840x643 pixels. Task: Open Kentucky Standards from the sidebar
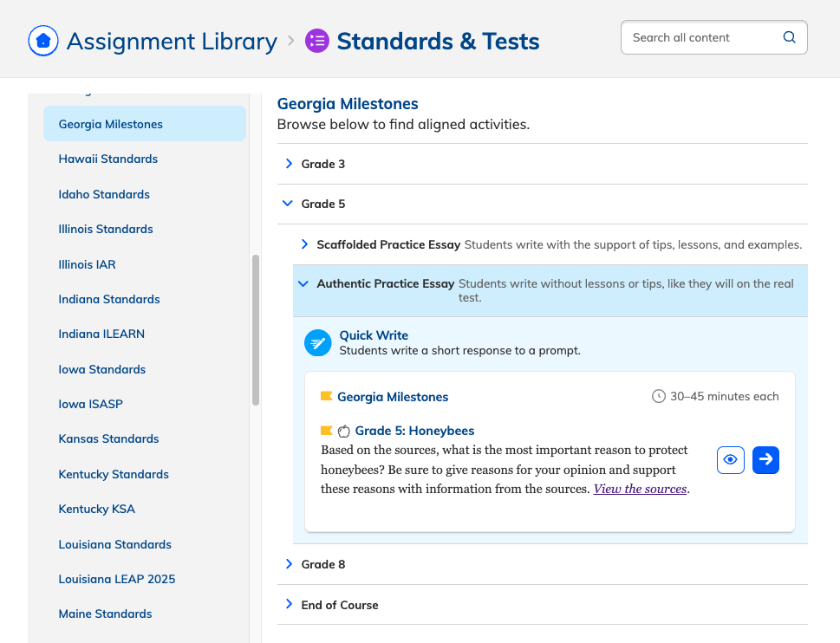[x=114, y=474]
